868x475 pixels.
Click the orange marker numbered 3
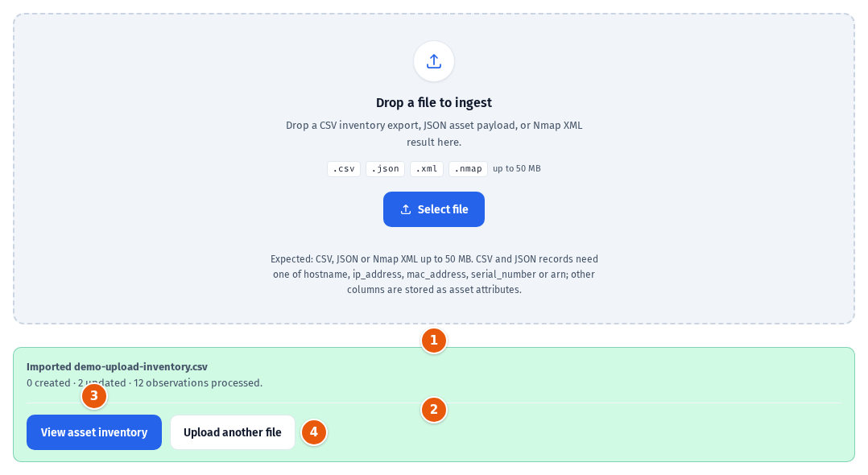94,396
